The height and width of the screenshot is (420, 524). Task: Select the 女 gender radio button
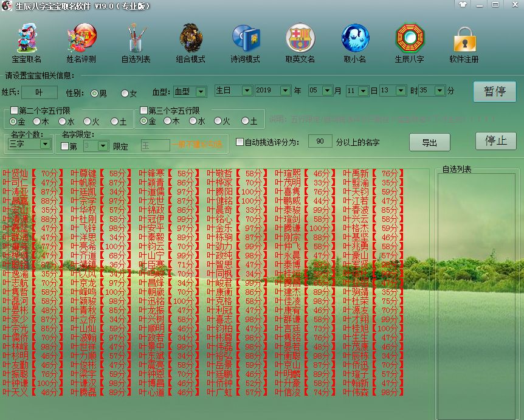[x=125, y=94]
